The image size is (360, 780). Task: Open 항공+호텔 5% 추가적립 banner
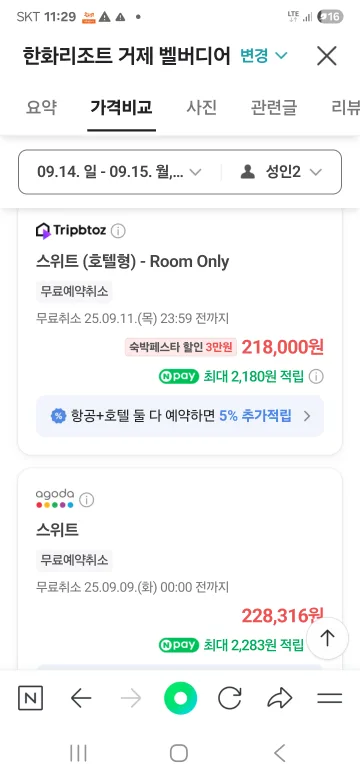click(x=180, y=416)
